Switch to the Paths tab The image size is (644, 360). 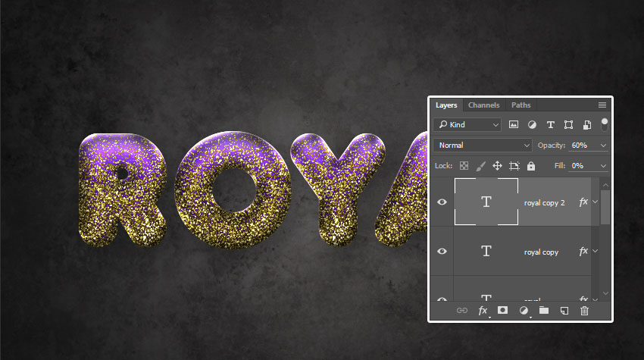click(521, 105)
